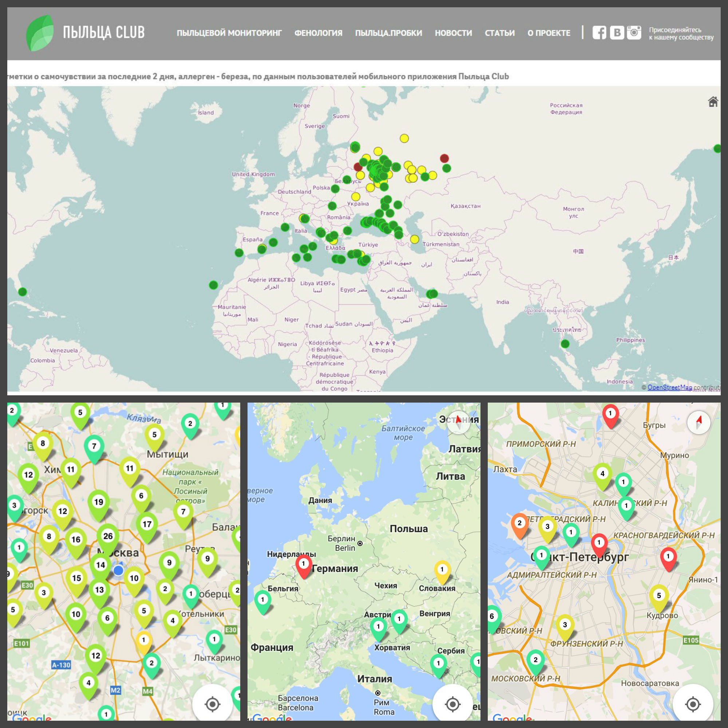This screenshot has height=728, width=728.
Task: Click the 'Российская Федерация' map label
Action: point(566,108)
